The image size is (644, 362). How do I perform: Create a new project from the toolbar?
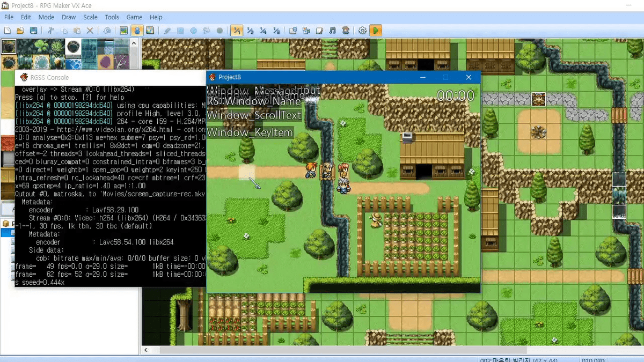8,31
